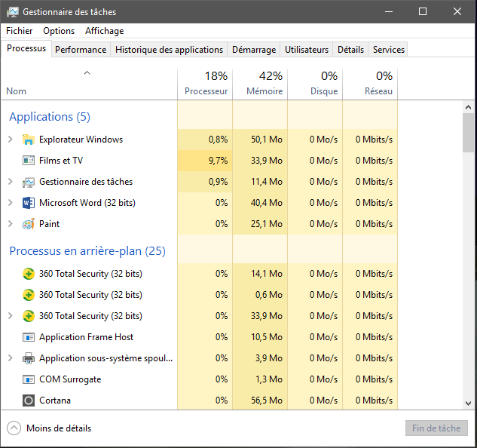477x448 pixels.
Task: Click the Task Manager title bar icon
Action: pyautogui.click(x=13, y=12)
